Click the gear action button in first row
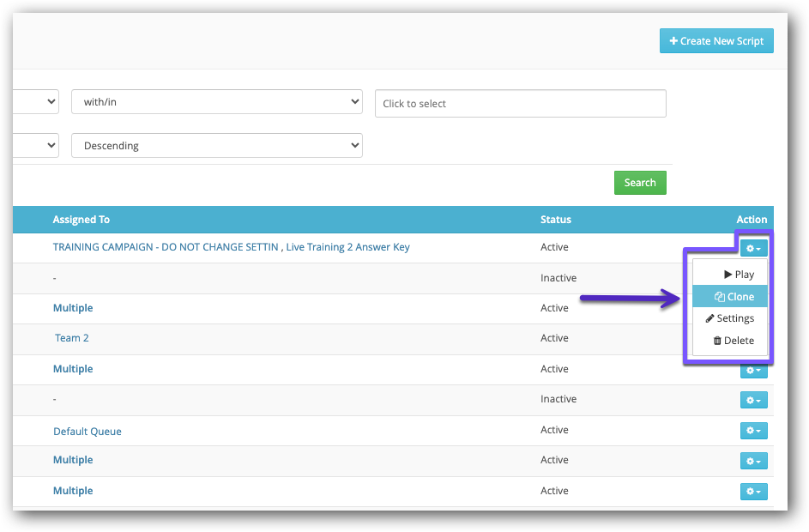The height and width of the screenshot is (532, 809). point(753,248)
